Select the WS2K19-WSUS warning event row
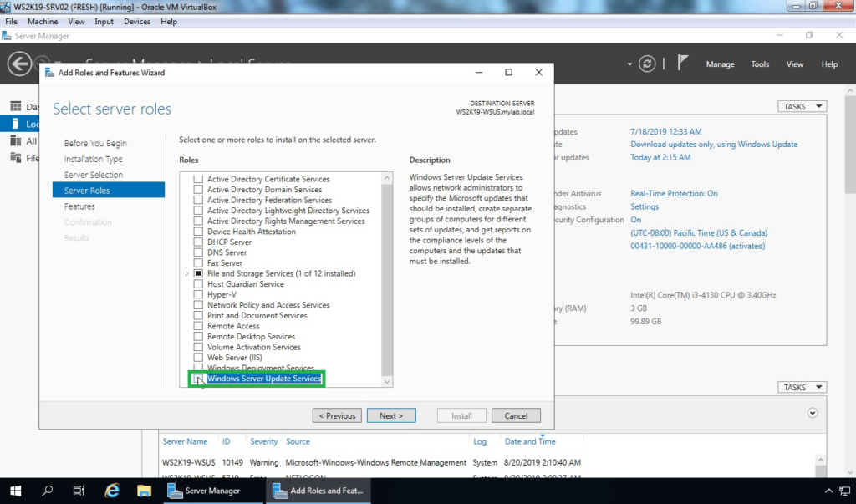Image resolution: width=856 pixels, height=504 pixels. (371, 462)
